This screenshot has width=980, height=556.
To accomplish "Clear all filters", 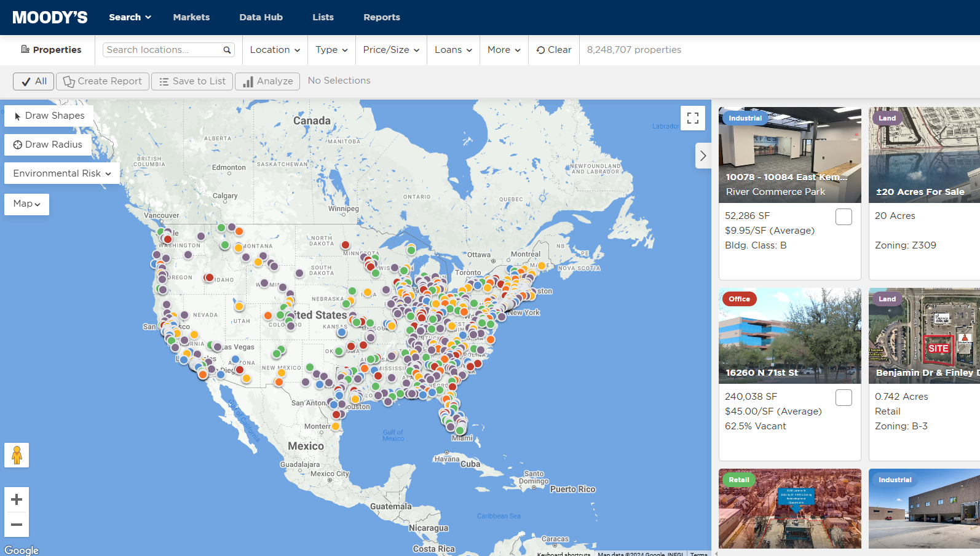I will coord(554,50).
